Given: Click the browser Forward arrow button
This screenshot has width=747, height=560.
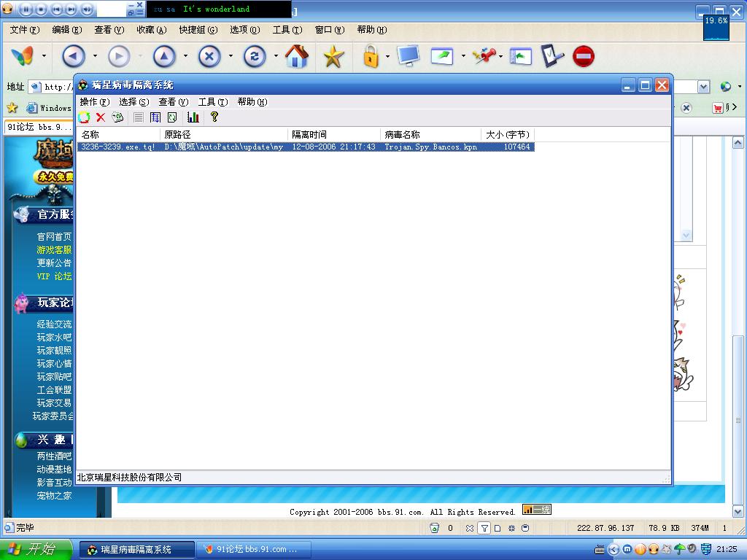Looking at the screenshot, I should [119, 56].
